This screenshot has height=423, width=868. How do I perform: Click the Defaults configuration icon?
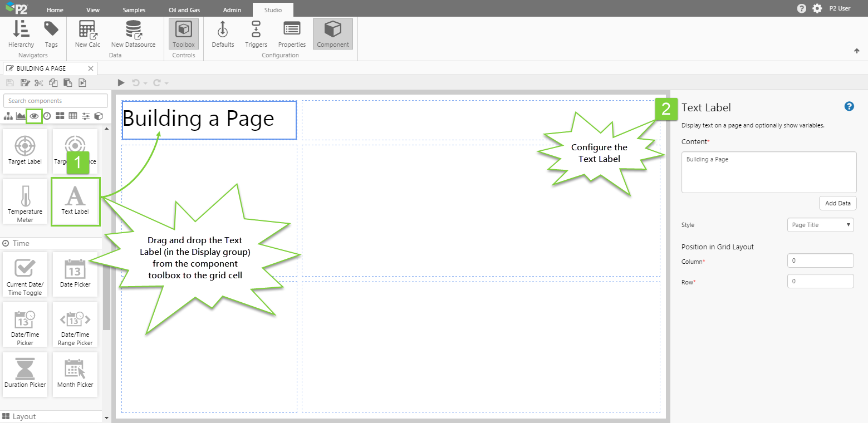click(x=223, y=34)
